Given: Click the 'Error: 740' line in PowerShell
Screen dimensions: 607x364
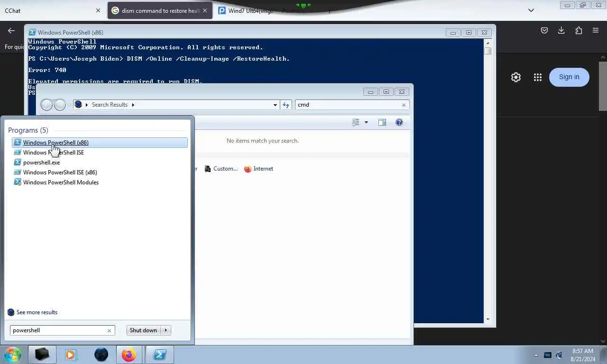Looking at the screenshot, I should tap(47, 70).
